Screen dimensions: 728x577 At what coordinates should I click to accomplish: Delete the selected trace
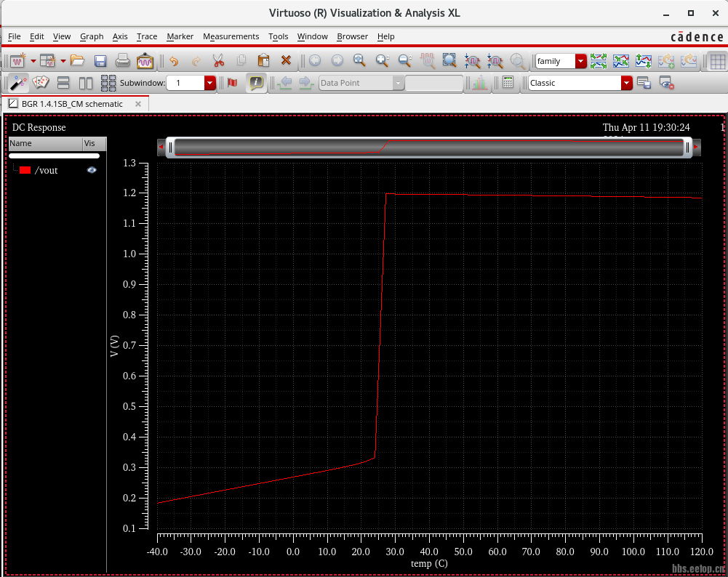286,61
